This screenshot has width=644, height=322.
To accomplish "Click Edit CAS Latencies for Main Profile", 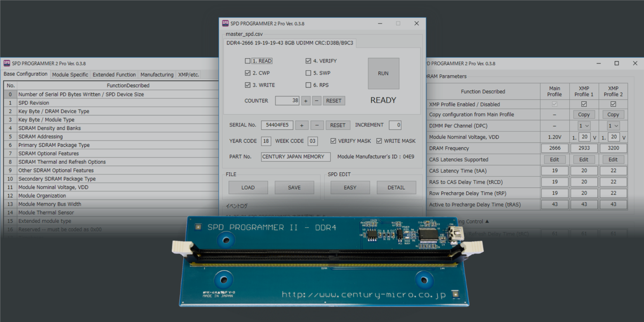I will [554, 159].
